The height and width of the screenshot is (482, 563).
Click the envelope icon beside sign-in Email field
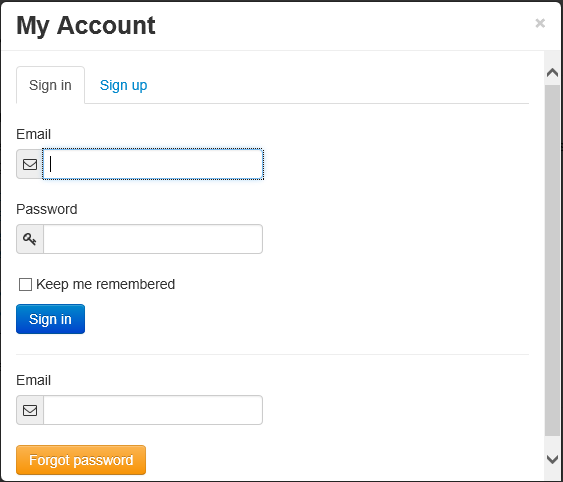[x=30, y=164]
